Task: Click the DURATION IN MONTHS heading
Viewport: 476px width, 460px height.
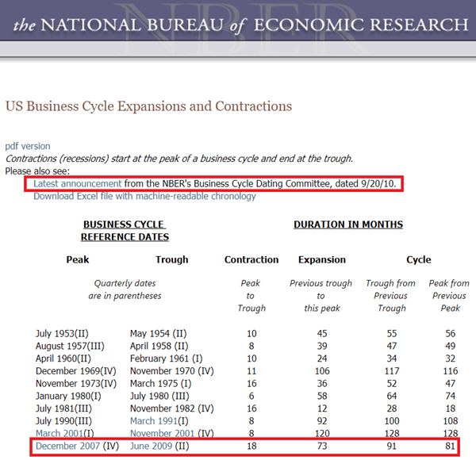Action: 348,224
